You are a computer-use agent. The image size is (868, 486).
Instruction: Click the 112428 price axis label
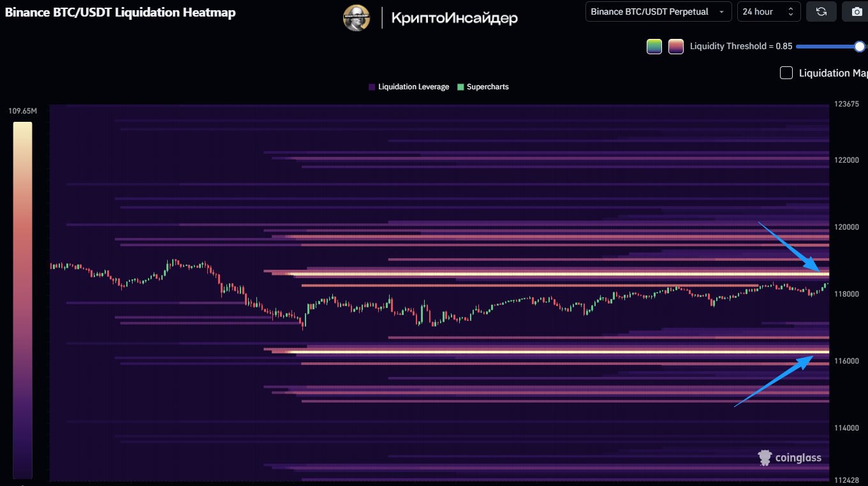(x=846, y=480)
